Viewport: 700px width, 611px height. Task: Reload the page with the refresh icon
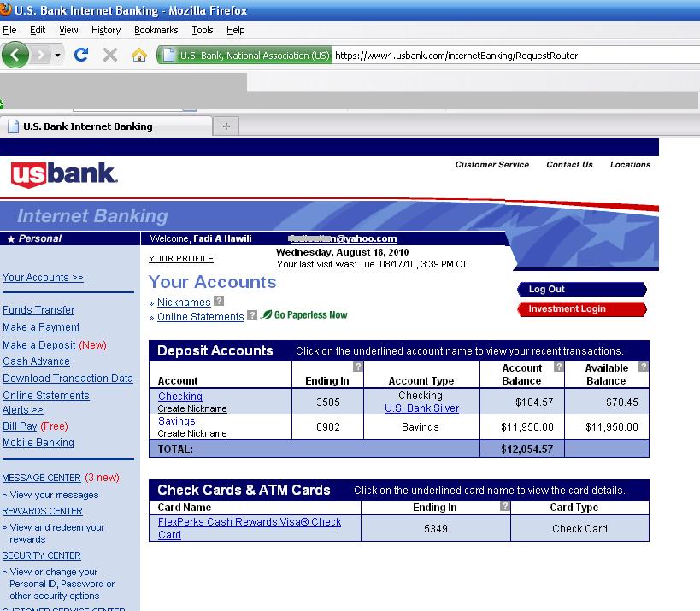click(81, 55)
